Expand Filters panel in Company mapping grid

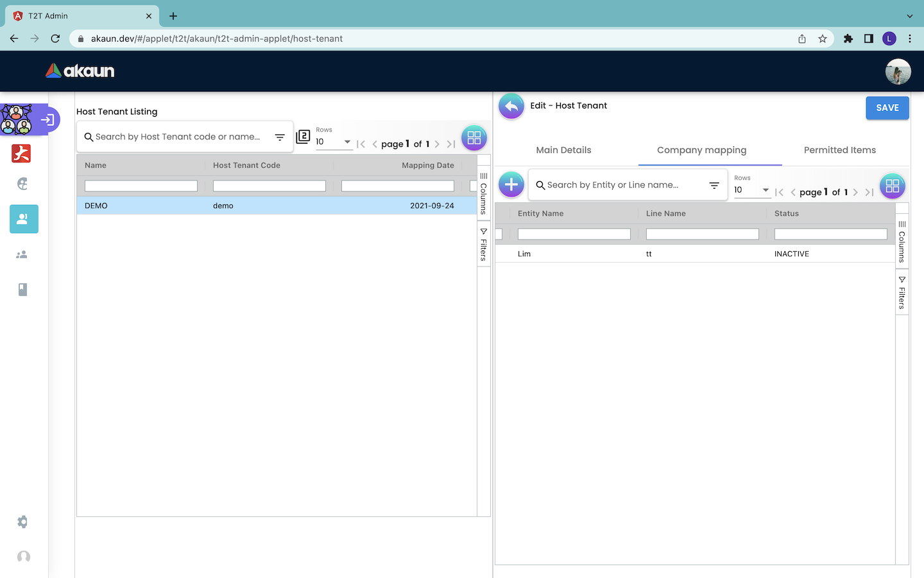tap(902, 293)
